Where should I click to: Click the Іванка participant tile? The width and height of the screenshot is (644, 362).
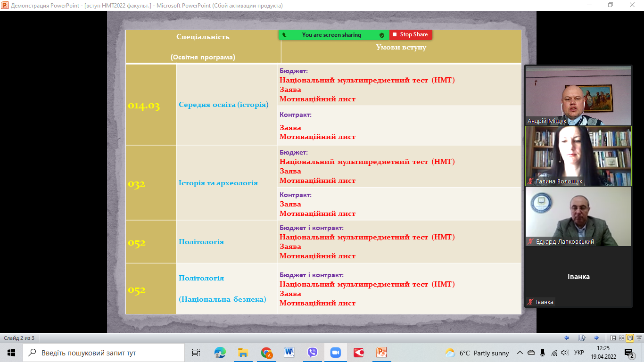578,277
